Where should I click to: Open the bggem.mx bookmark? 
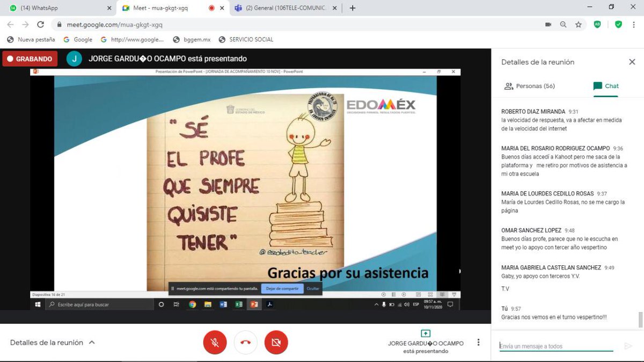[192, 39]
